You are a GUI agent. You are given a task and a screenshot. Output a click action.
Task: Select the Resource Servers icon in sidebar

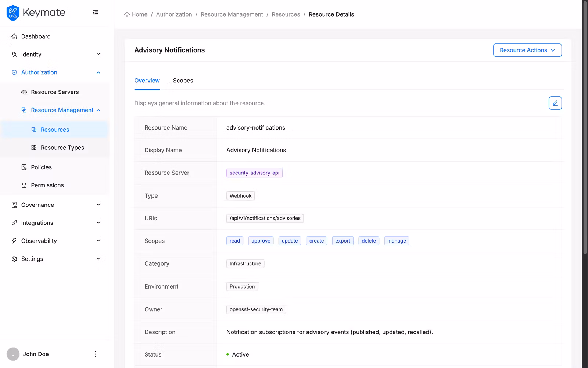pyautogui.click(x=24, y=92)
